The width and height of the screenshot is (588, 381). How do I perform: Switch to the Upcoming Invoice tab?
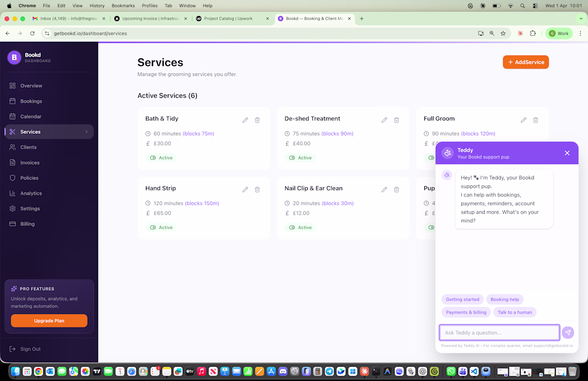(150, 18)
